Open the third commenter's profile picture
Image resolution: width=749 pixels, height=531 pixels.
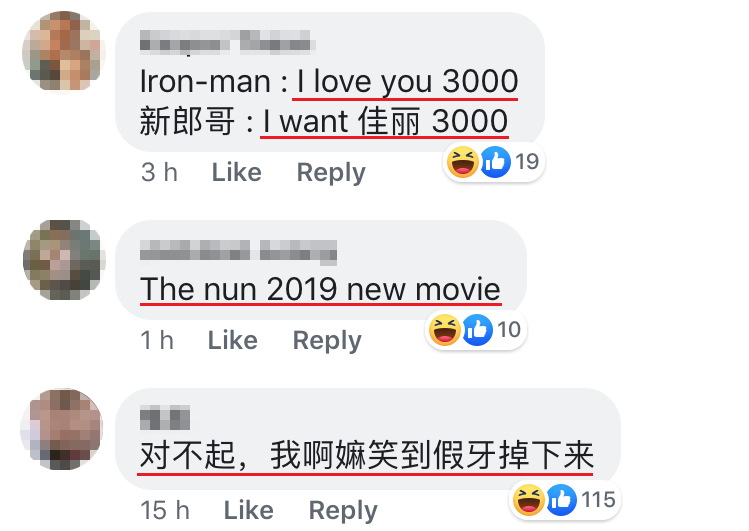(62, 429)
